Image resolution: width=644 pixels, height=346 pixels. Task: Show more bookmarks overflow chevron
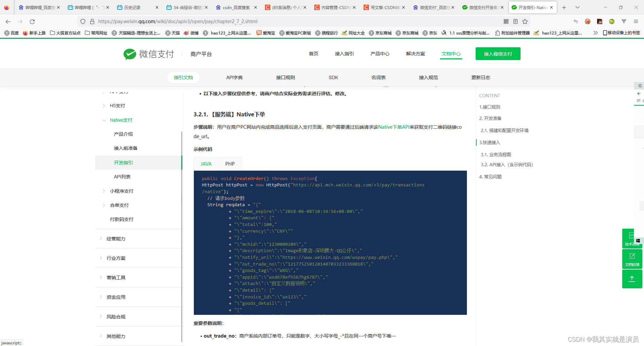pos(595,33)
